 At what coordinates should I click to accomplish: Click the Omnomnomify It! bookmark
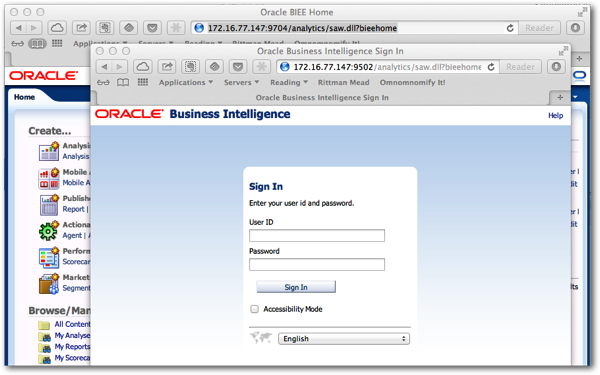[412, 82]
